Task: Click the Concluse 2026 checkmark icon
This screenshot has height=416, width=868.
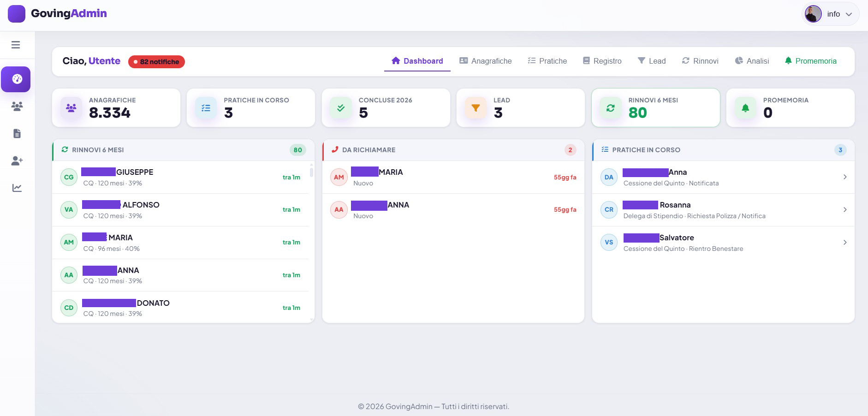Action: click(341, 108)
